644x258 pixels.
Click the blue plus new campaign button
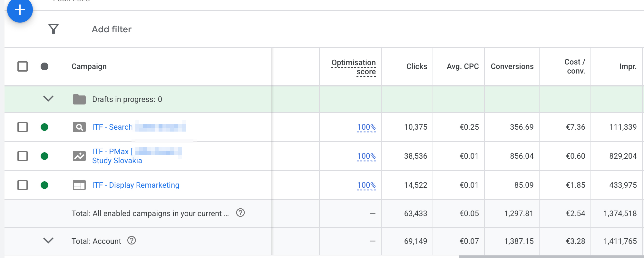pos(20,10)
